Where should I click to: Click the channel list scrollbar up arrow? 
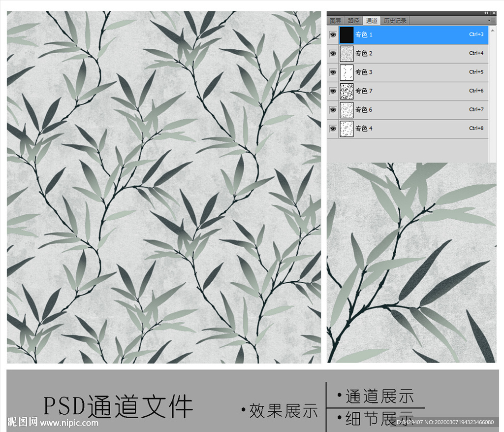pyautogui.click(x=492, y=30)
